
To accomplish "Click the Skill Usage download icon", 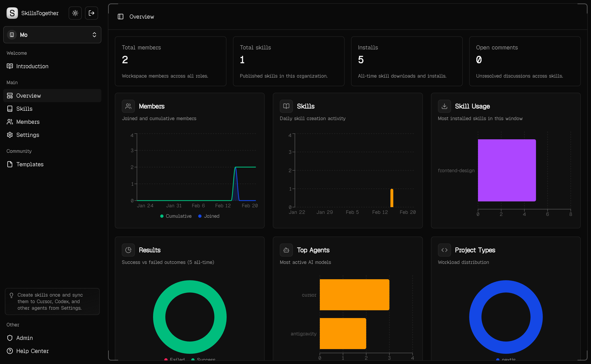I will (444, 106).
